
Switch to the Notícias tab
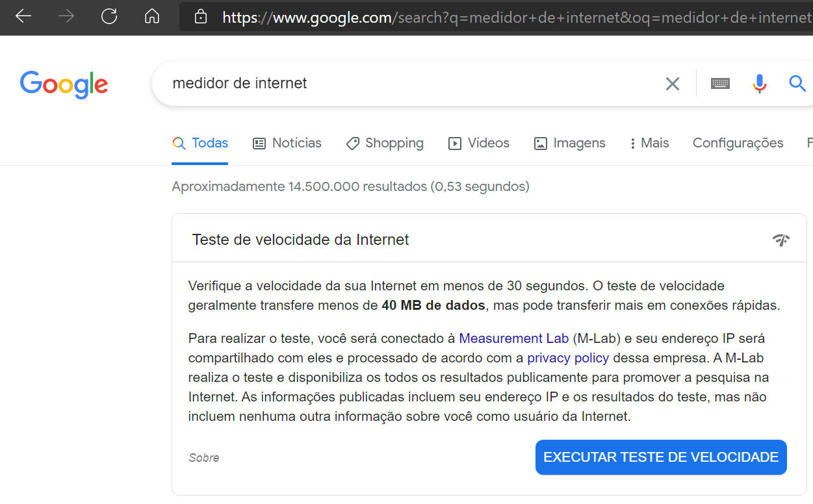pyautogui.click(x=287, y=144)
